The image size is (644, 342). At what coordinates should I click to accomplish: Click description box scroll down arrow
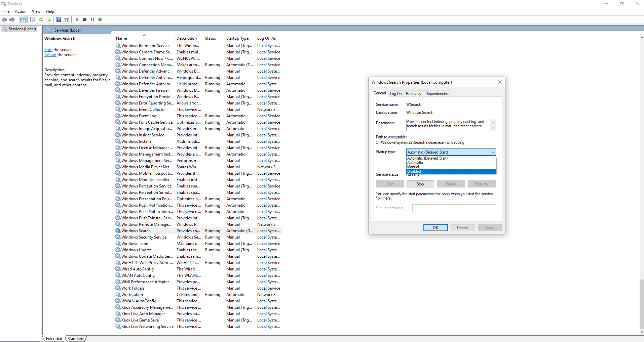493,128
